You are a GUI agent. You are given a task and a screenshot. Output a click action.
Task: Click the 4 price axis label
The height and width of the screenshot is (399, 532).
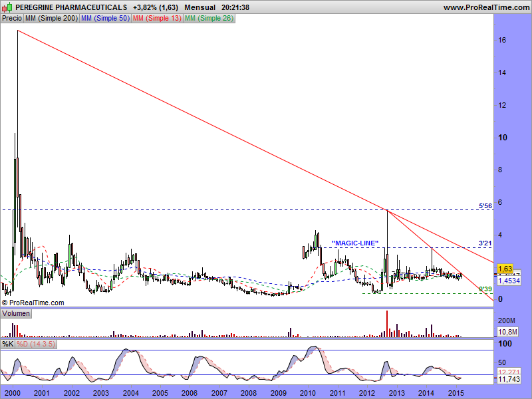[x=500, y=235]
